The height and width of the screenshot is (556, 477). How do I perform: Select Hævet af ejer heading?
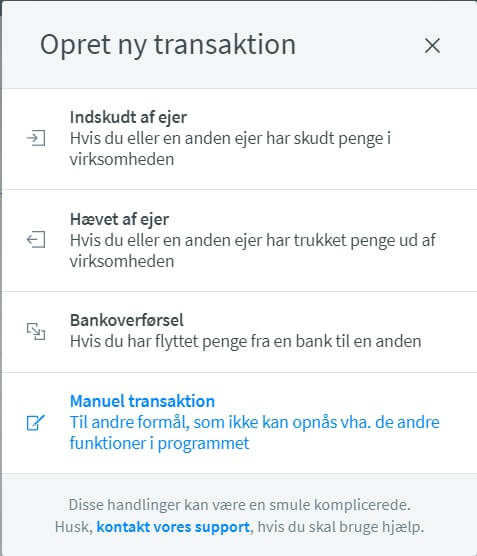pyautogui.click(x=120, y=219)
